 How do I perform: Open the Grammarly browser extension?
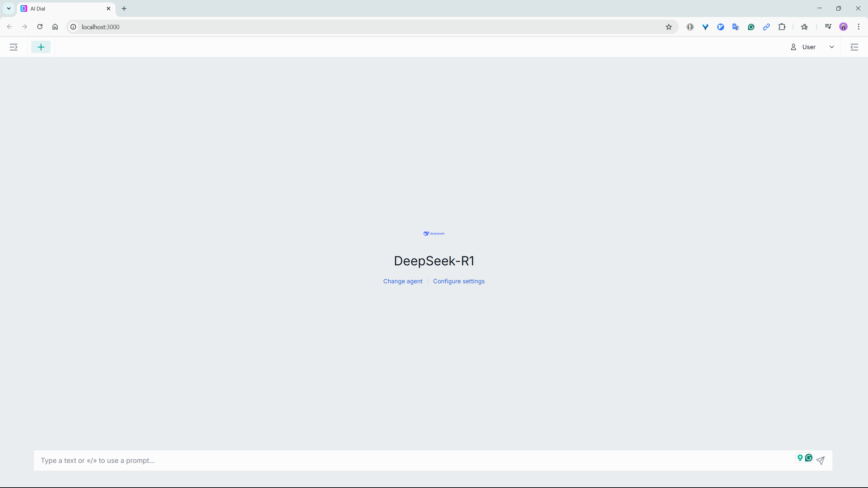[x=751, y=27]
